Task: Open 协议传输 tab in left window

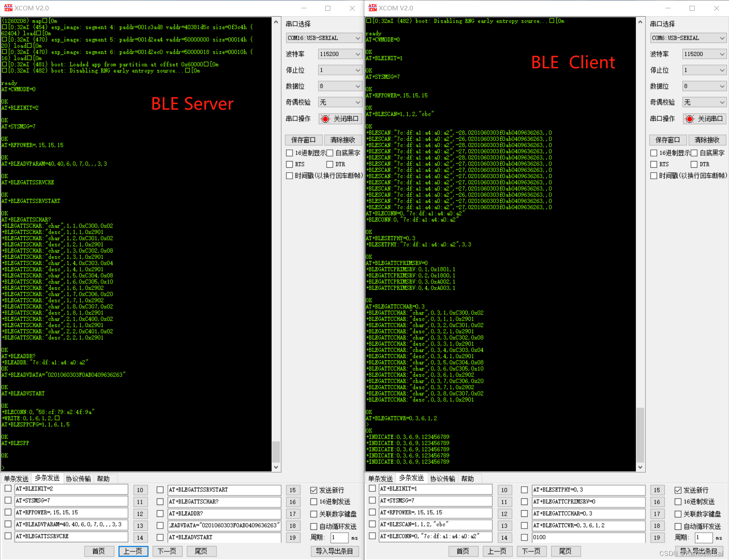Action: 78,479
